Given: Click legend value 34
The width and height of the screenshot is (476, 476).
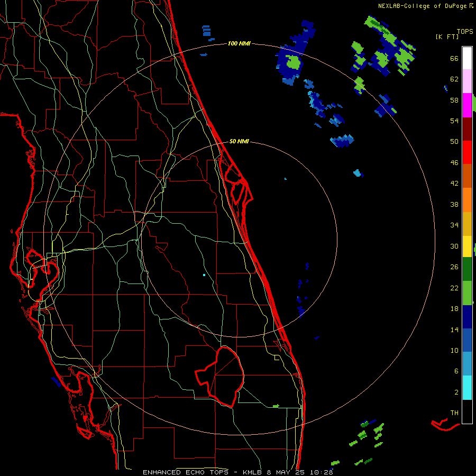Looking at the screenshot, I should [454, 225].
